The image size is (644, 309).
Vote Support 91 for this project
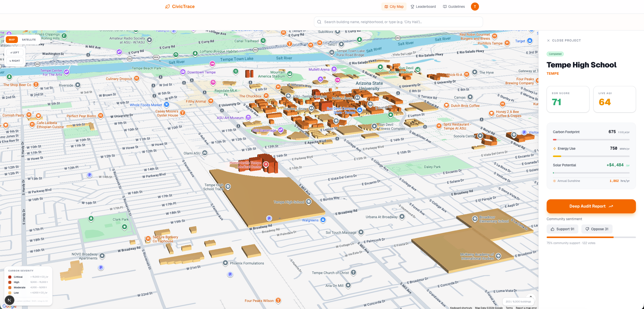tap(562, 229)
